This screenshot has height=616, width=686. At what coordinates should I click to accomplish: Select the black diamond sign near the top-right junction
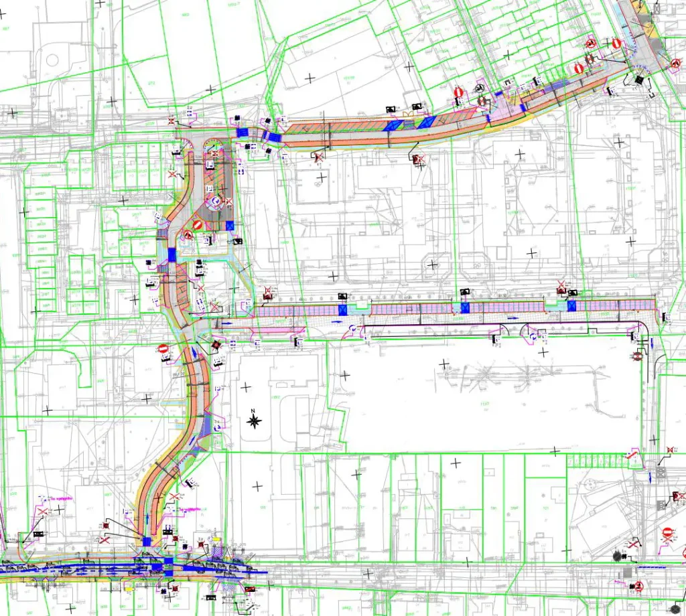[x=640, y=80]
